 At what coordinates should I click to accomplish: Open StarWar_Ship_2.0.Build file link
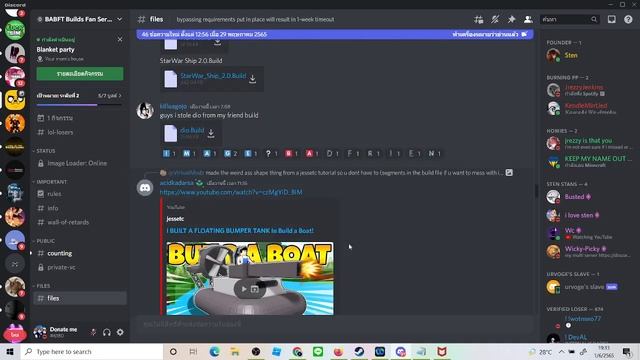[x=213, y=76]
